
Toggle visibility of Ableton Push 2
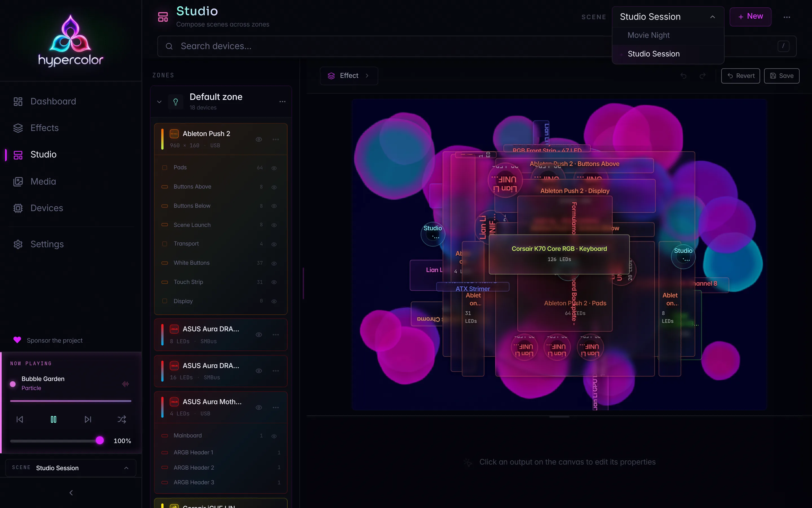tap(259, 139)
